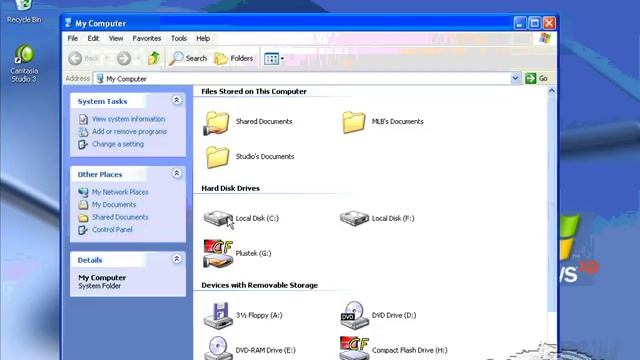This screenshot has height=360, width=640.
Task: Select the 3½ Floppy (A:) drive icon
Action: [218, 315]
